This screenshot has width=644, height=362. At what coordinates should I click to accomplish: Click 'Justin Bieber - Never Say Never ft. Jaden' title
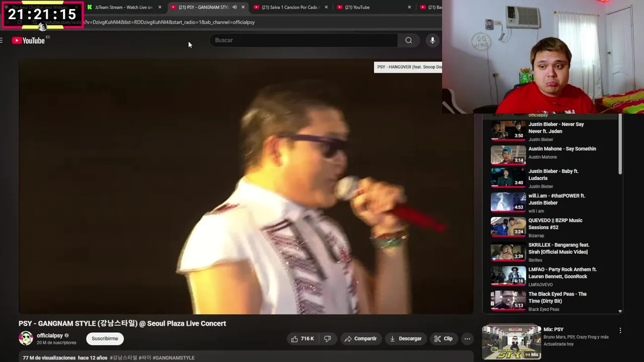pos(556,128)
